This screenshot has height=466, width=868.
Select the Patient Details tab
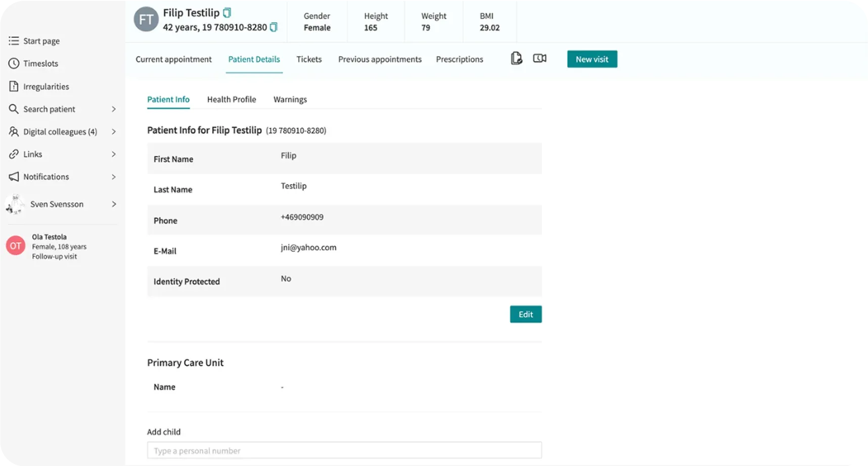254,59
